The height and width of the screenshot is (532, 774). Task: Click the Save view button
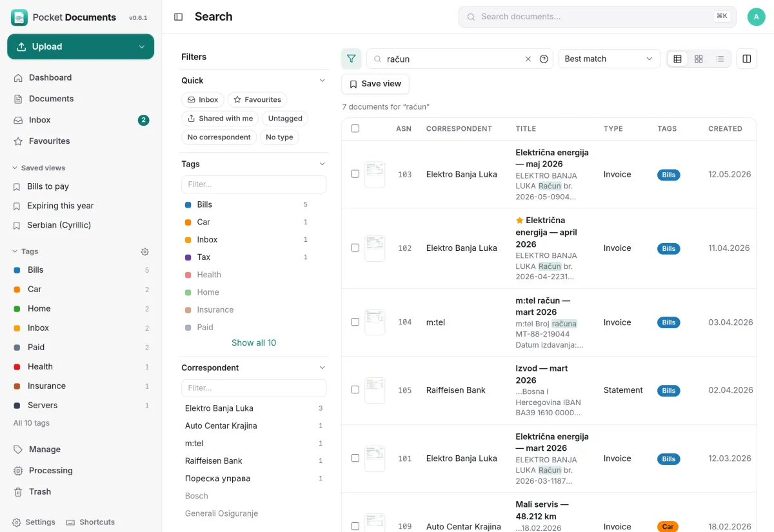(375, 84)
